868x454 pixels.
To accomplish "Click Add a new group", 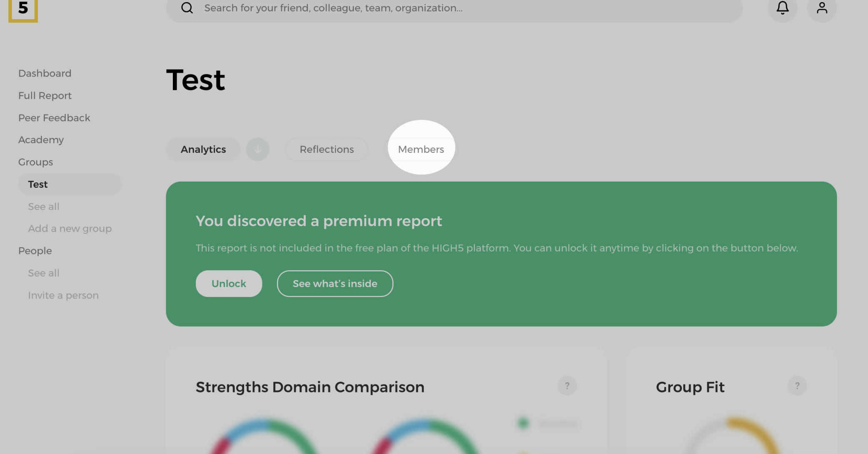I will (x=70, y=229).
